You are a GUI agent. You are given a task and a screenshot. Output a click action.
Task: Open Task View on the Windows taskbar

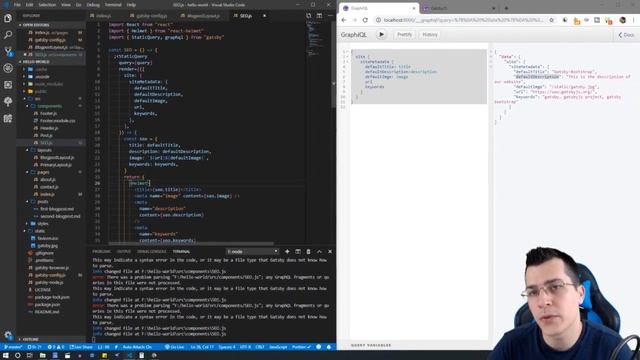tap(30, 356)
